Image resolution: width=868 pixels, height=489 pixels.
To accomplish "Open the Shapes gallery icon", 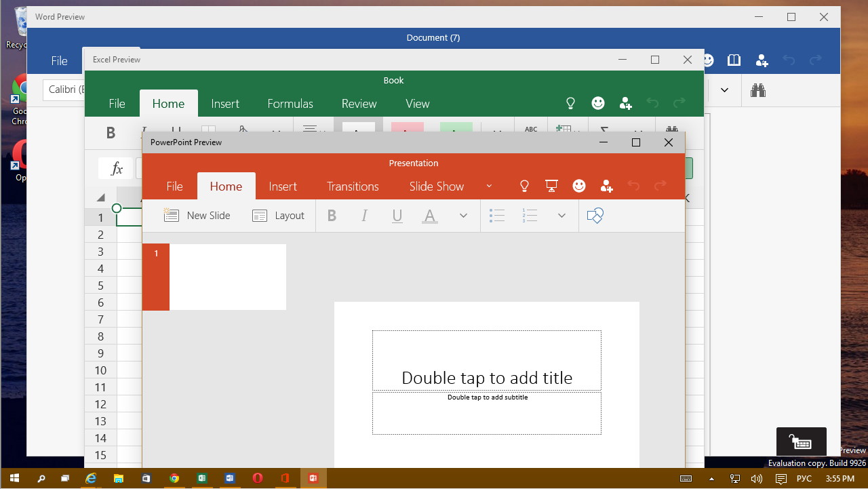I will coord(595,216).
